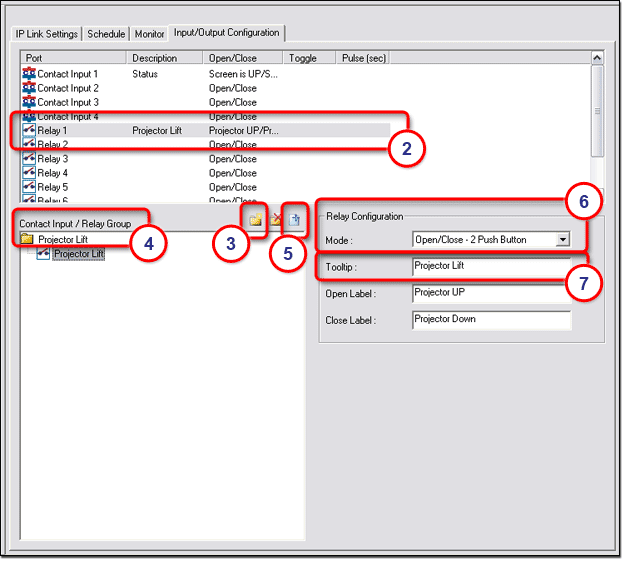The height and width of the screenshot is (566, 630).
Task: Switch to the Monitor tab
Action: pos(150,33)
